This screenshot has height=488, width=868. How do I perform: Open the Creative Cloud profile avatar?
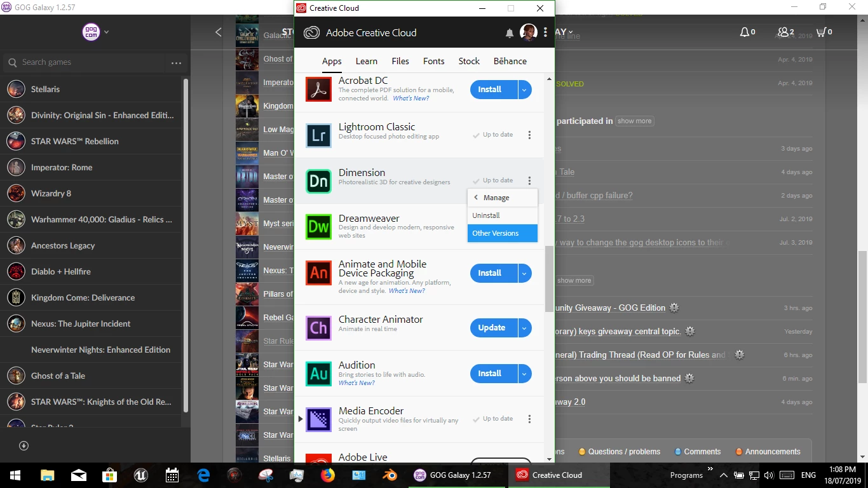click(529, 32)
